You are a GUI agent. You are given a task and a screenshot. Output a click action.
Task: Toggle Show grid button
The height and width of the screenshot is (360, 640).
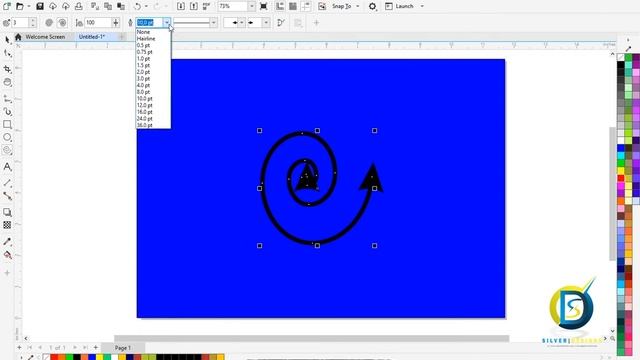click(293, 6)
